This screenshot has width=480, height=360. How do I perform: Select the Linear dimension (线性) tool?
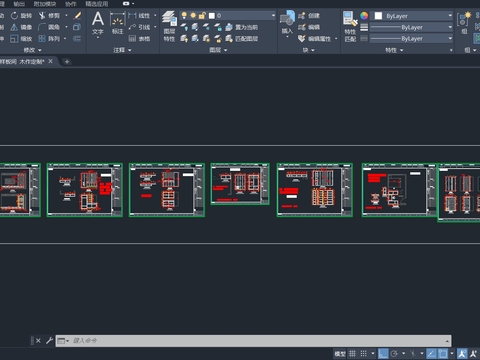pos(139,16)
